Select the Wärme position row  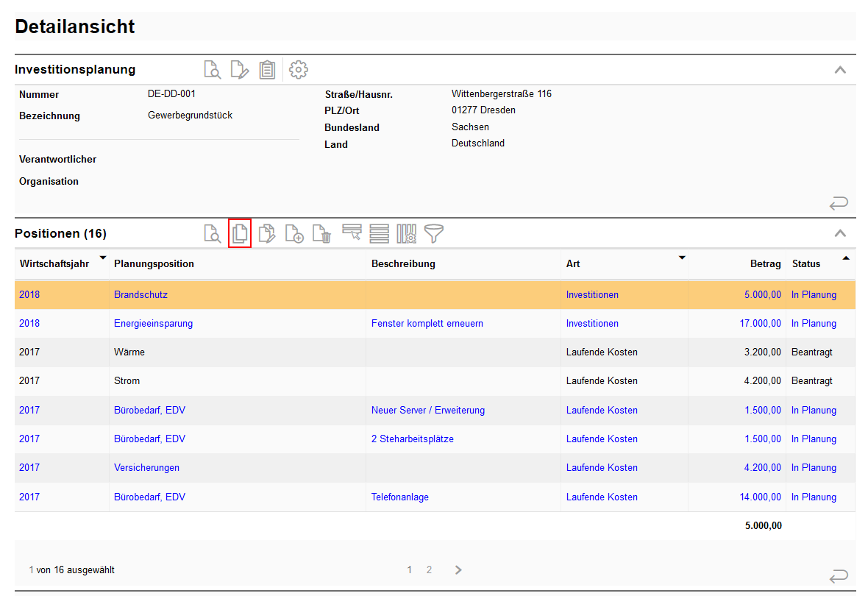(435, 352)
